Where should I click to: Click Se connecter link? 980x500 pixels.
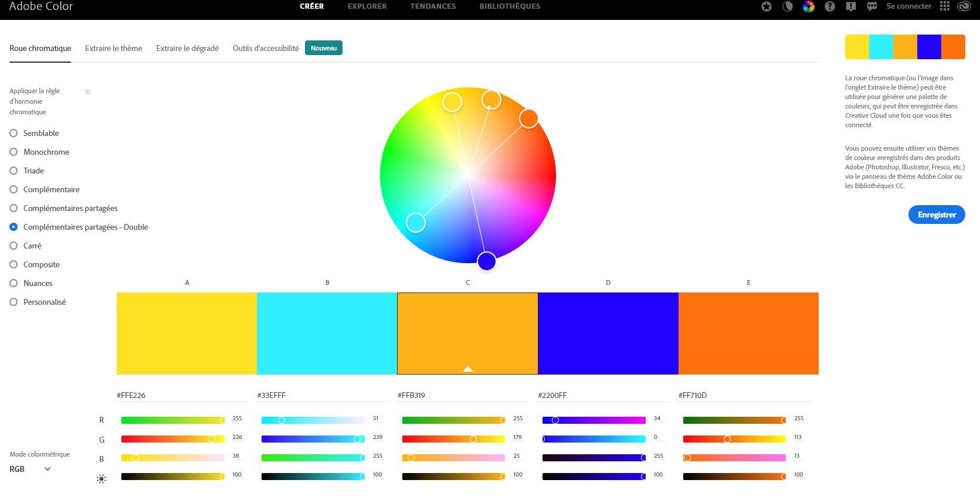908,6
